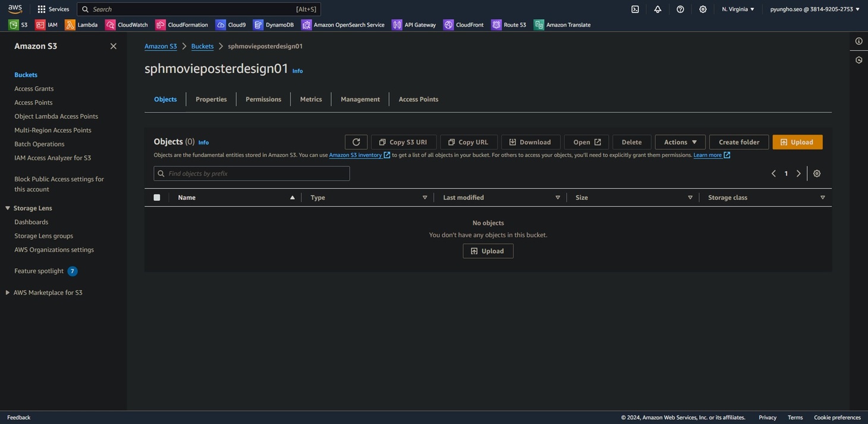Go to next page of objects
Viewport: 868px width, 424px height.
798,174
